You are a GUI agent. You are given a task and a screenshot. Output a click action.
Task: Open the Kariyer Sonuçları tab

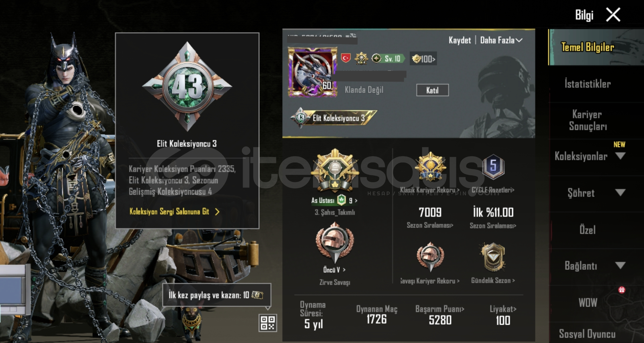pos(588,120)
